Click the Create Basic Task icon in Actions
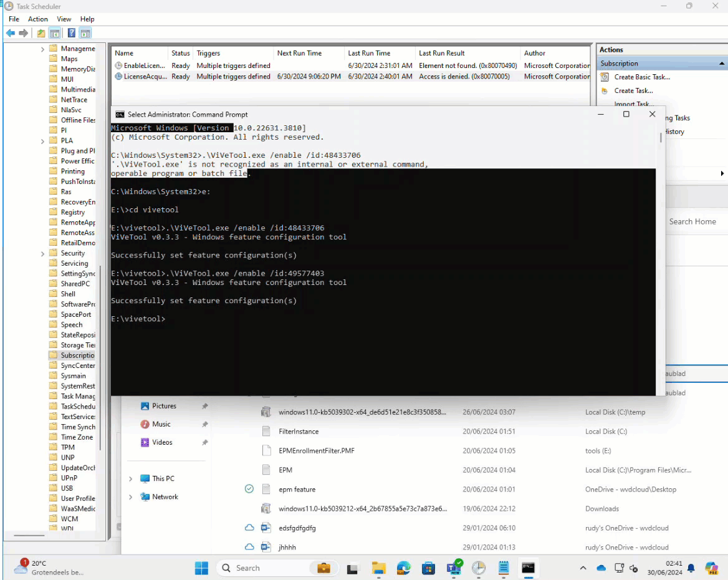The height and width of the screenshot is (580, 728). 605,77
